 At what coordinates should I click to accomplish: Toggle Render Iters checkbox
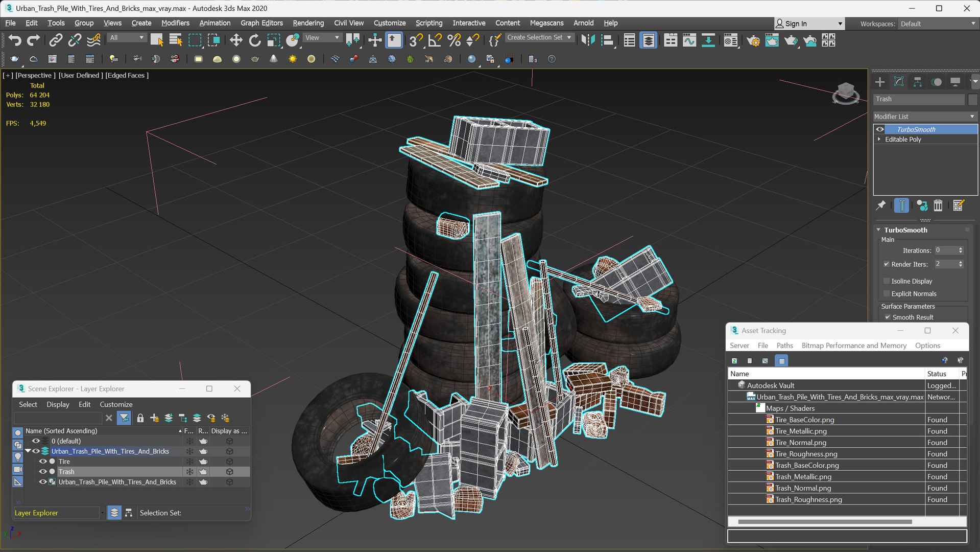point(887,264)
